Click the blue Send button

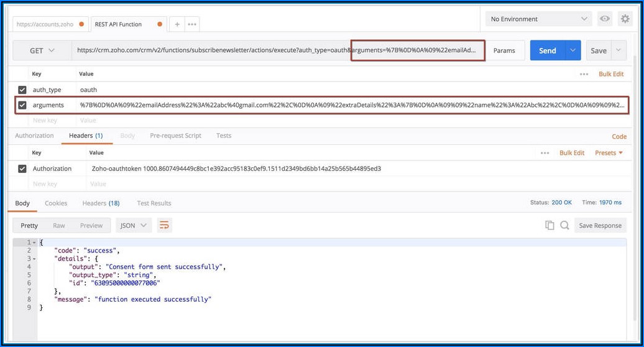[547, 51]
